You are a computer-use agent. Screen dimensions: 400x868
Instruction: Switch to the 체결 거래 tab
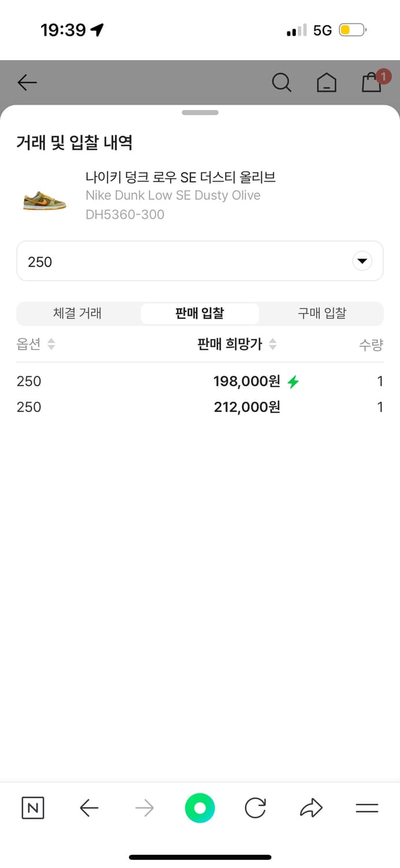pyautogui.click(x=78, y=313)
